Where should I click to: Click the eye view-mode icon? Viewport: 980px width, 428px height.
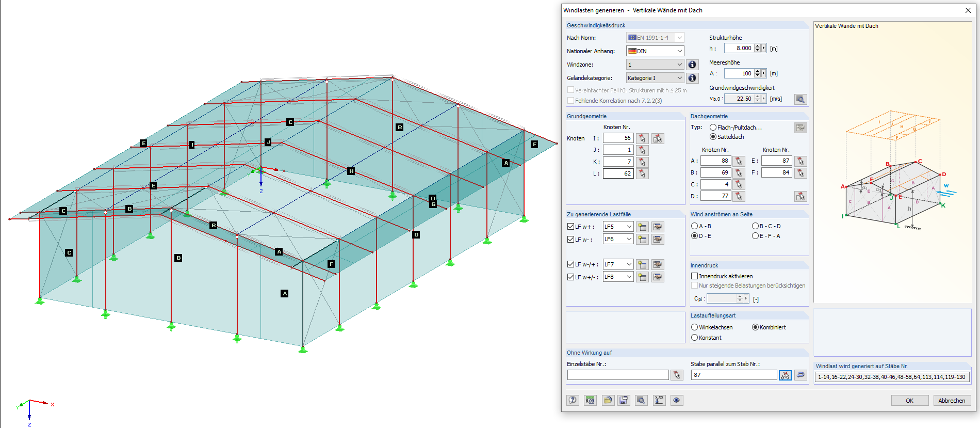click(x=677, y=400)
